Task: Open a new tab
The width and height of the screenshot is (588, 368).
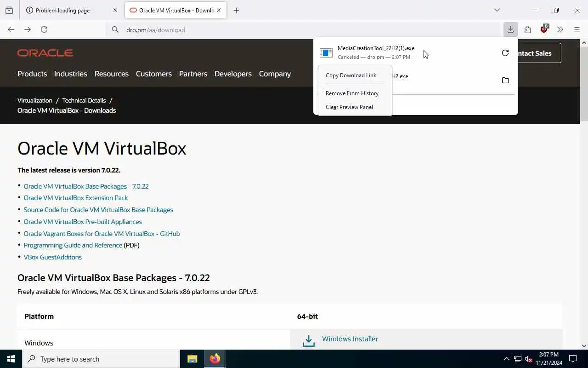Action: pyautogui.click(x=236, y=10)
